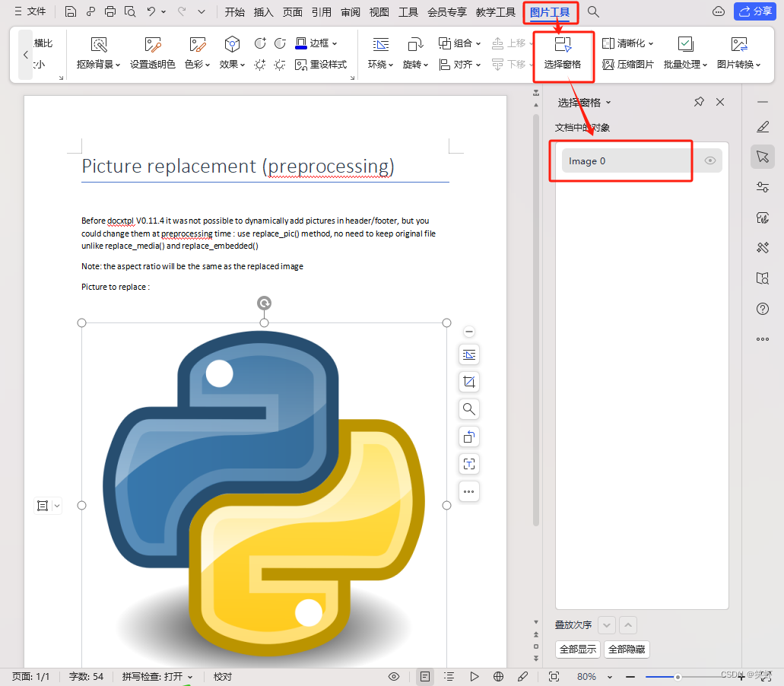Click the rotate icon beside the picture
The height and width of the screenshot is (686, 784).
point(469,437)
